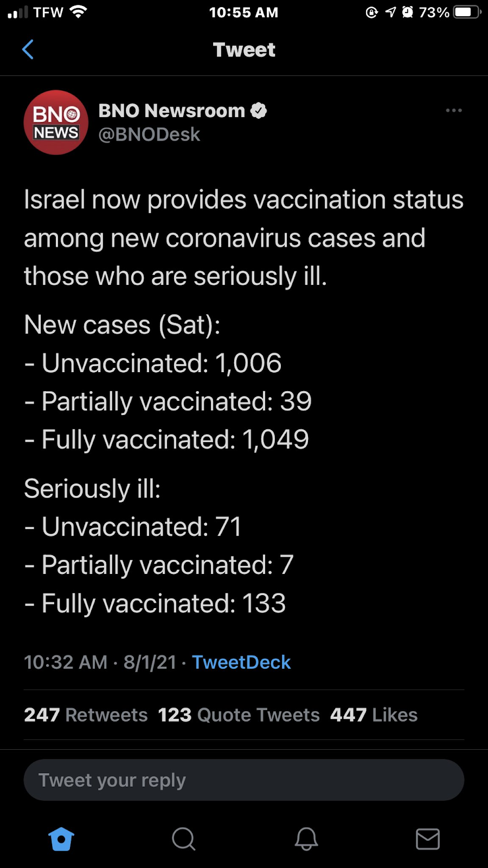Tap the Wi-Fi status icon
488x868 pixels.
[x=79, y=12]
